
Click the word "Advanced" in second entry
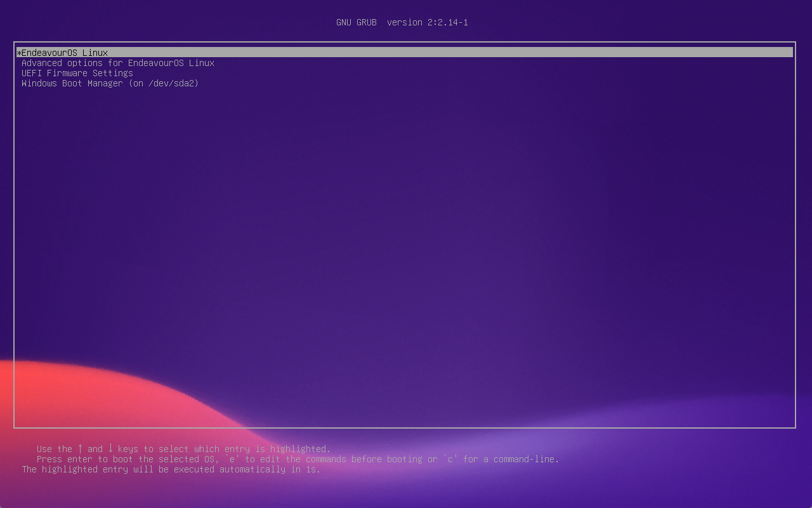42,63
